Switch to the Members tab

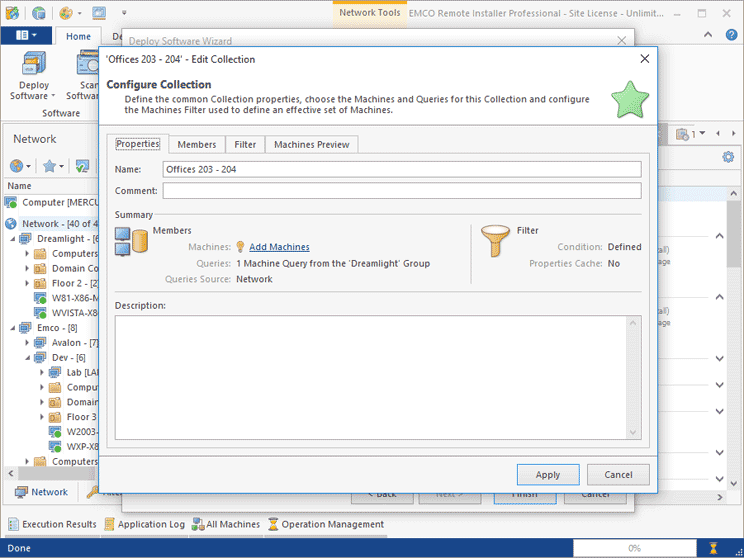coord(196,144)
